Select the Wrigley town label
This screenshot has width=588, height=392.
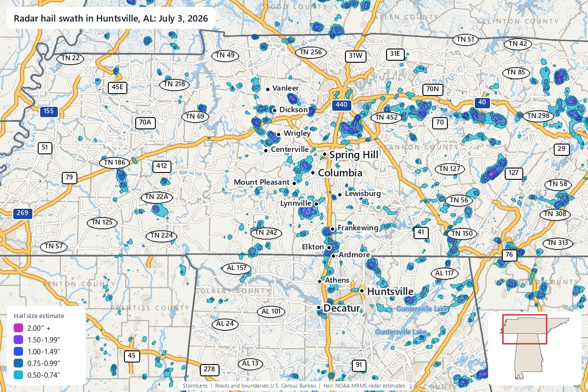point(297,133)
